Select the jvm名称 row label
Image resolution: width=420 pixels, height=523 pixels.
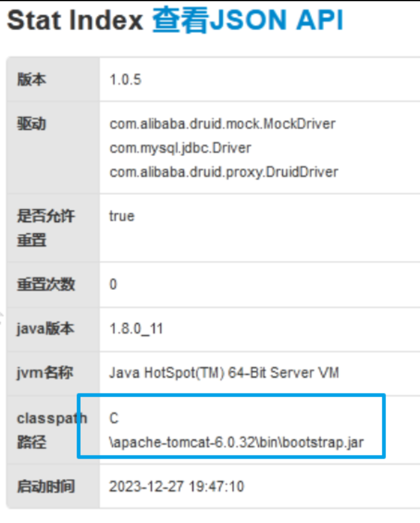point(45,373)
